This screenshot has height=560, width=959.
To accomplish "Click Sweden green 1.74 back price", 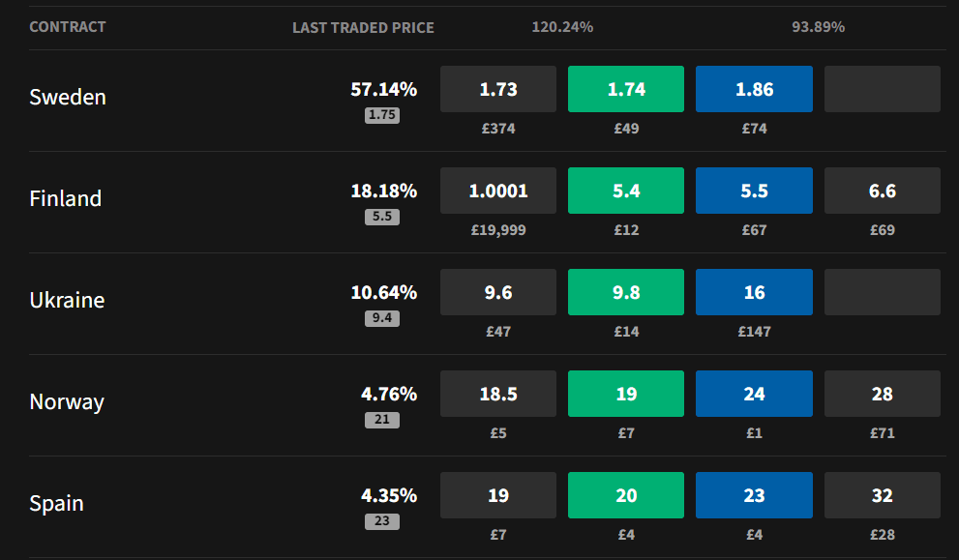I will [x=626, y=90].
